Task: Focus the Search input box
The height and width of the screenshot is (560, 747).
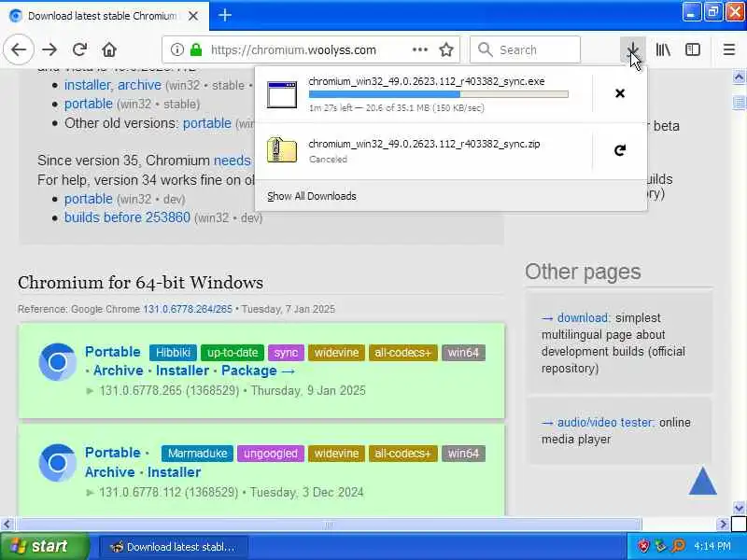Action: point(525,49)
